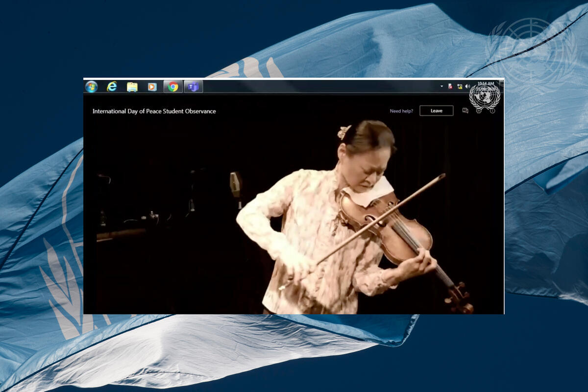
Task: Expand the hidden system tray icons arrow
Action: click(x=441, y=86)
